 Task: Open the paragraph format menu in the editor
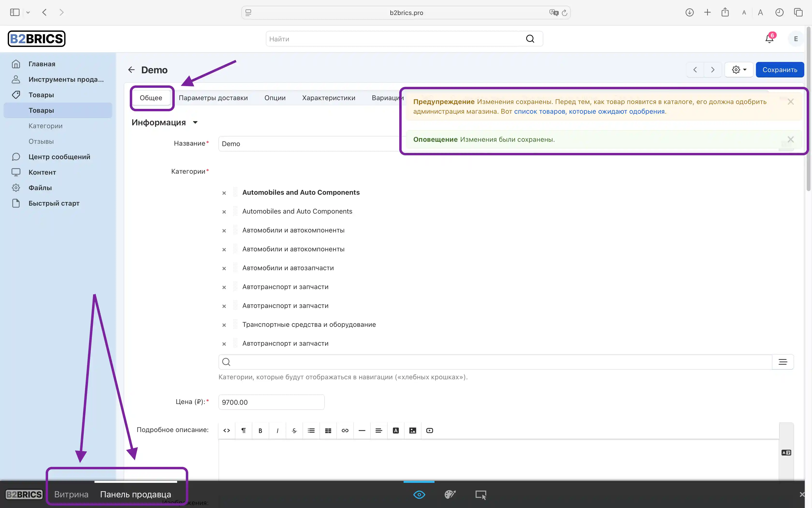(244, 430)
